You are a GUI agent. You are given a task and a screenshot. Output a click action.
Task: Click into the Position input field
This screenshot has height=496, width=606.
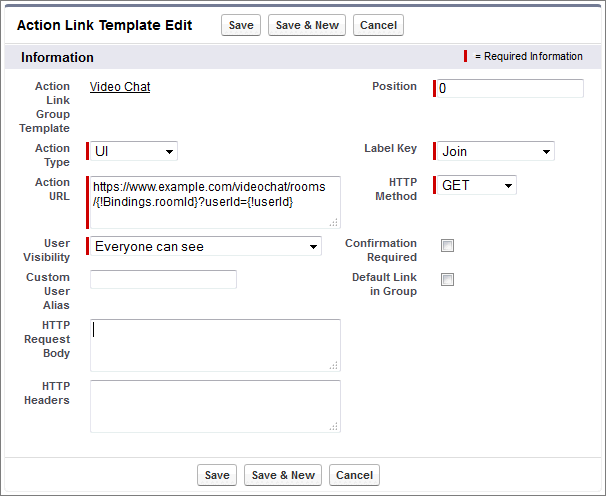(509, 89)
